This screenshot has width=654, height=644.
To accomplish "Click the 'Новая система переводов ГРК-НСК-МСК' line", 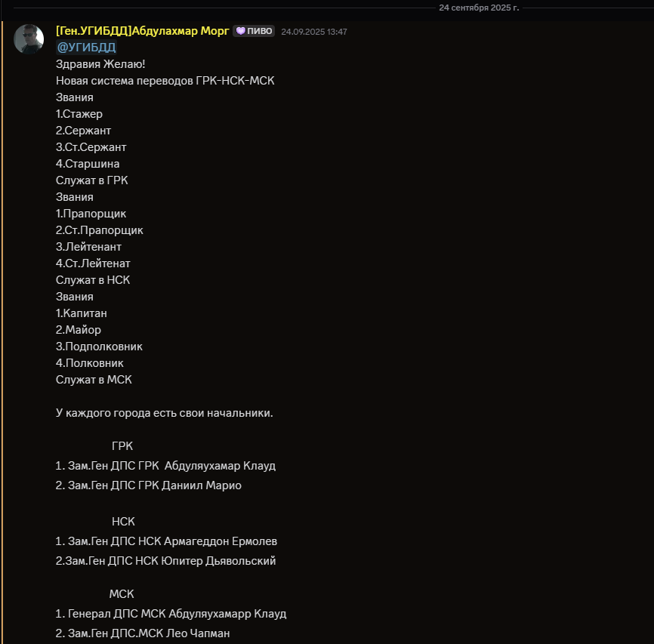I will [x=165, y=81].
